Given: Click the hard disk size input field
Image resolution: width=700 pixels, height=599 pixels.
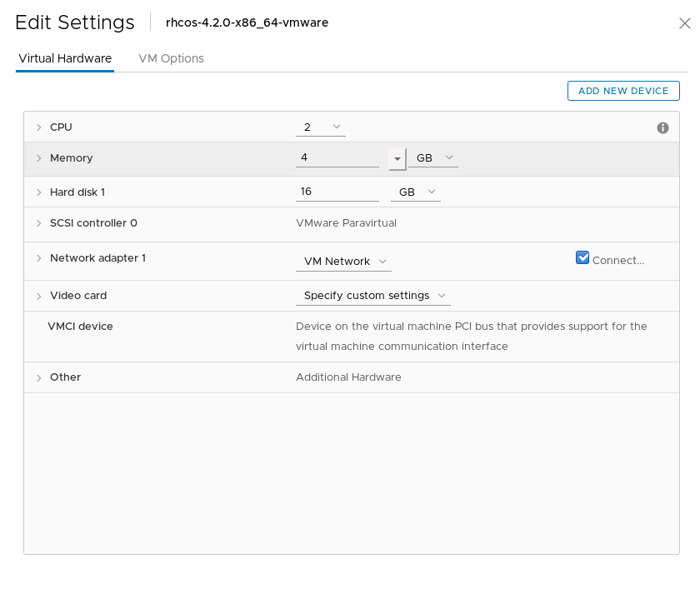Looking at the screenshot, I should 337,192.
